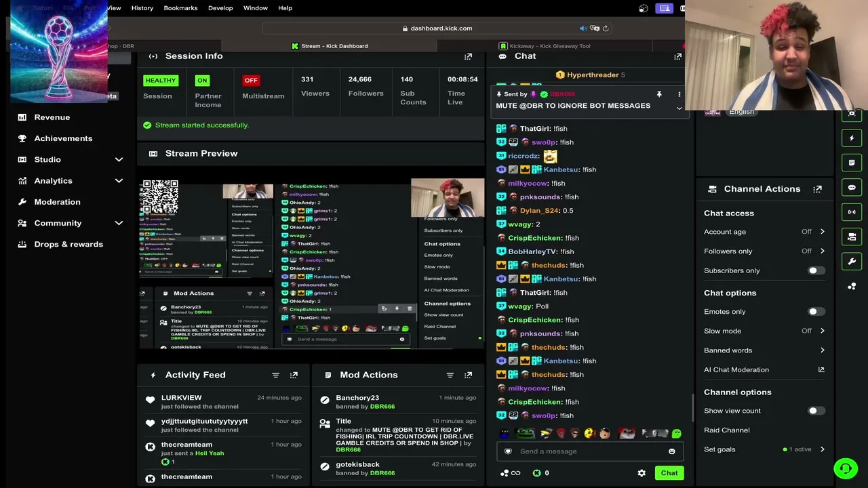Viewport: 868px width, 488px height.
Task: Click username BobHarleyTV in chat
Action: tap(532, 251)
